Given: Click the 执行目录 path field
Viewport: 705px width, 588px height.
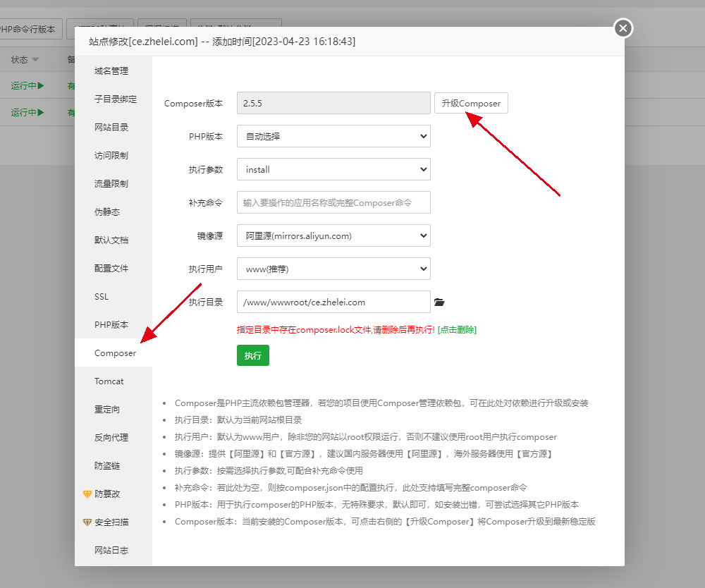Looking at the screenshot, I should click(x=333, y=302).
